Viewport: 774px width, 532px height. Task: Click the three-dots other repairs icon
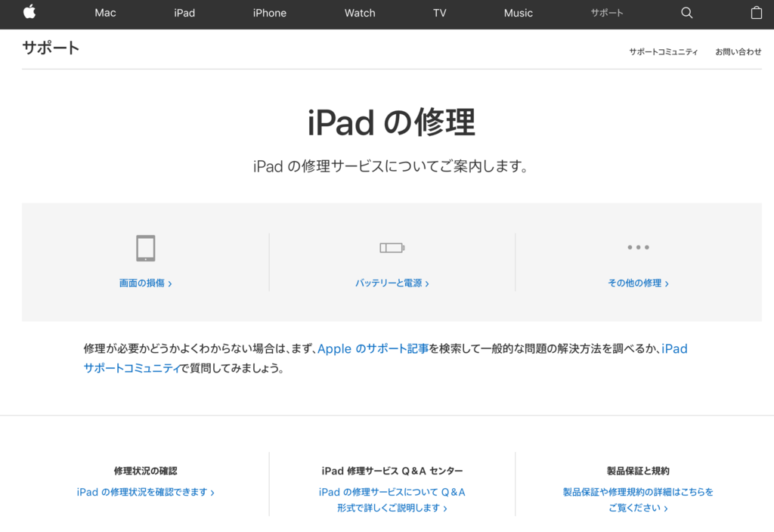[x=638, y=247]
